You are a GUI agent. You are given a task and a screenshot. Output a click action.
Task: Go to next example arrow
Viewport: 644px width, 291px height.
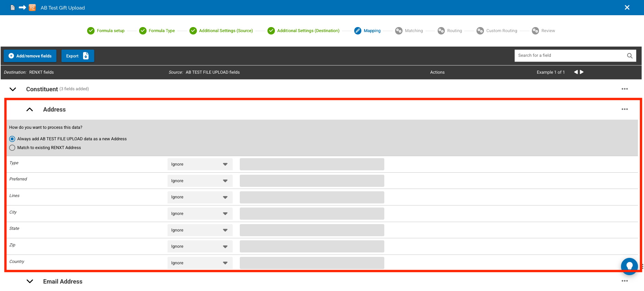coord(582,72)
